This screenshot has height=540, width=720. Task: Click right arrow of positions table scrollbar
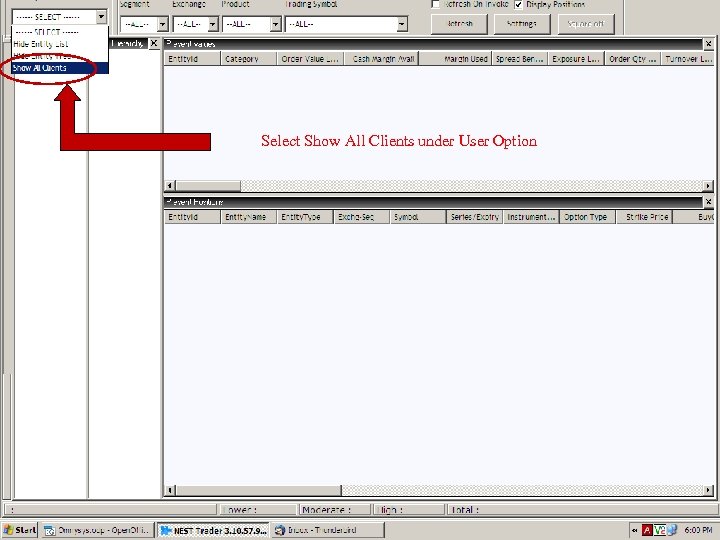coord(708,490)
